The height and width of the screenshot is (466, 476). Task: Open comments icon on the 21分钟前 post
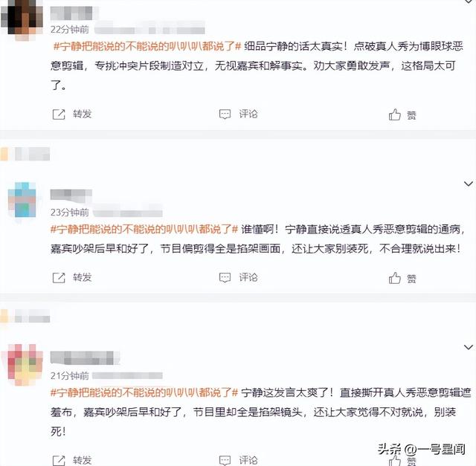(x=225, y=460)
